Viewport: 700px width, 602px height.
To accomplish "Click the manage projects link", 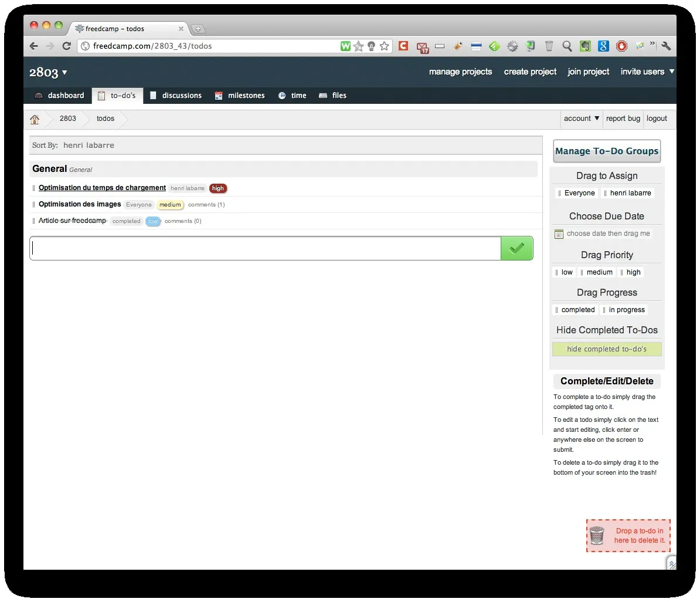I will pos(460,72).
